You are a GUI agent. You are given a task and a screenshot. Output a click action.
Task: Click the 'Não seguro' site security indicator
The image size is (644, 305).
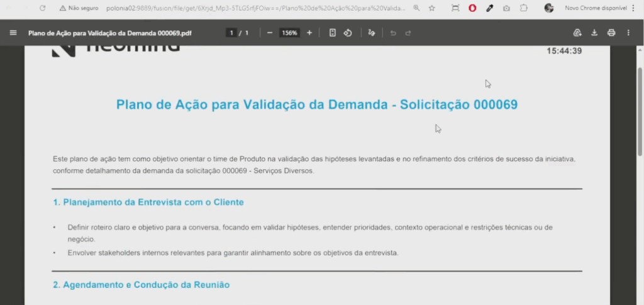(79, 8)
